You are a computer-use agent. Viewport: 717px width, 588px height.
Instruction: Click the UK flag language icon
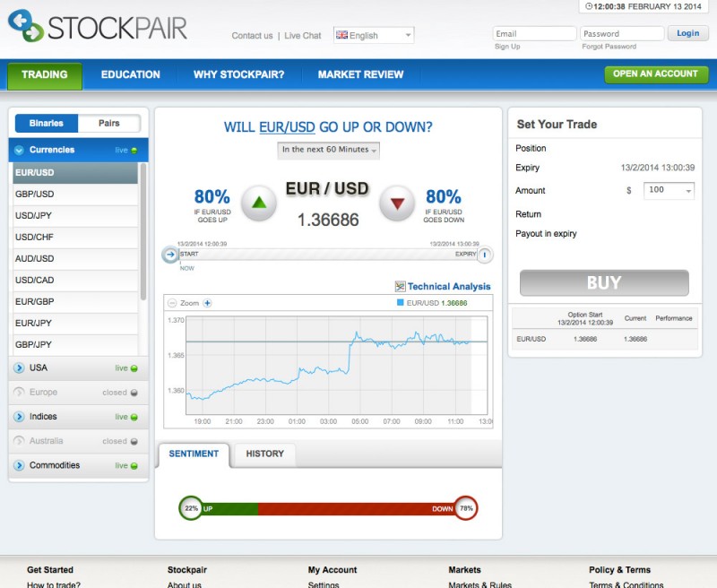[341, 35]
